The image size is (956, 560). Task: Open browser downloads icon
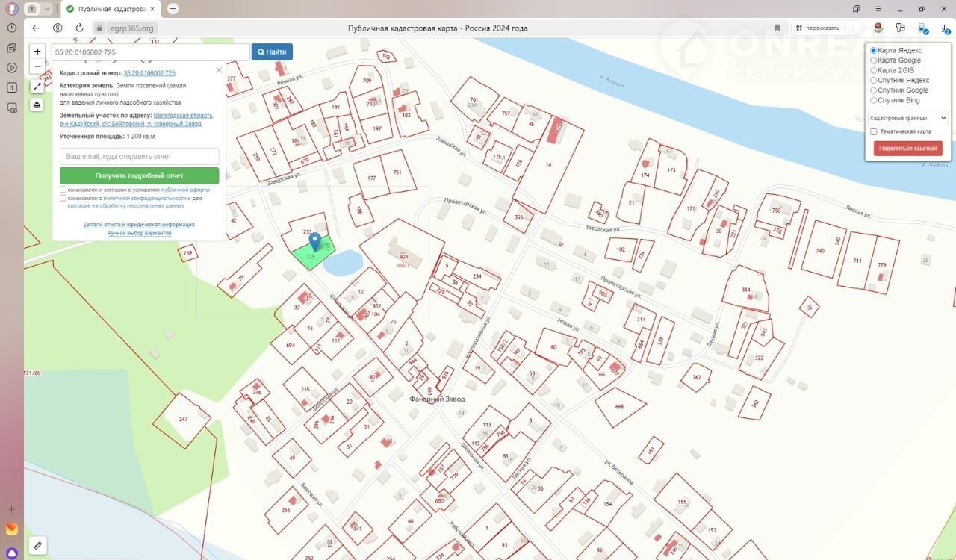945,28
